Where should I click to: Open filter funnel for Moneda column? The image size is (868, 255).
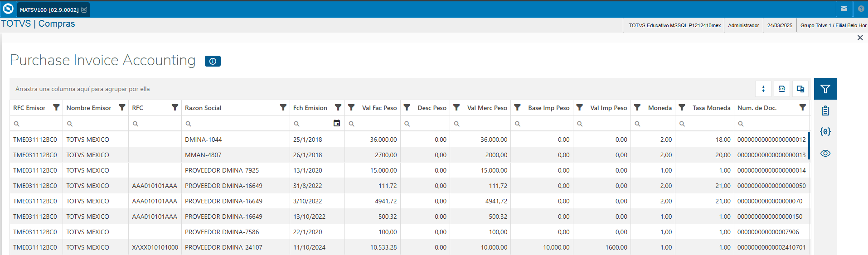point(637,107)
